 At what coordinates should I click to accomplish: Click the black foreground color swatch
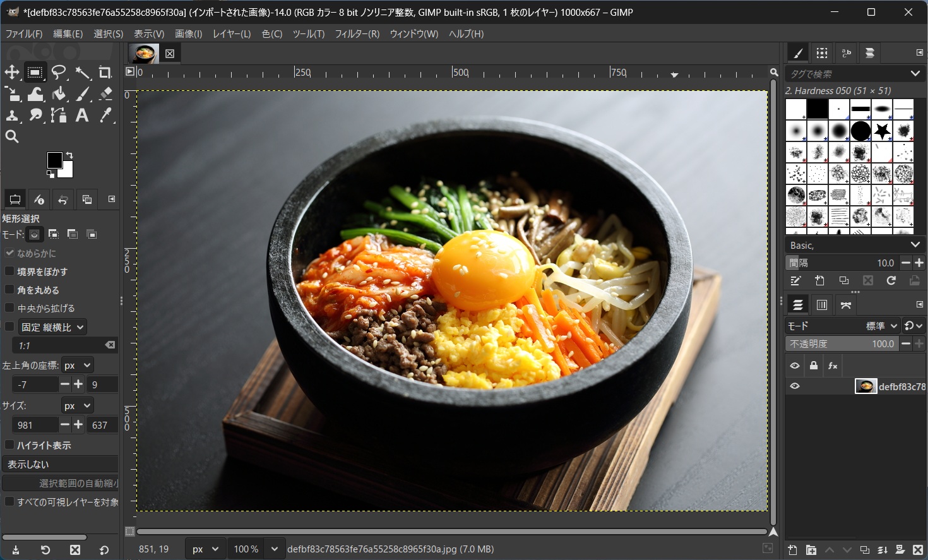[x=55, y=160]
